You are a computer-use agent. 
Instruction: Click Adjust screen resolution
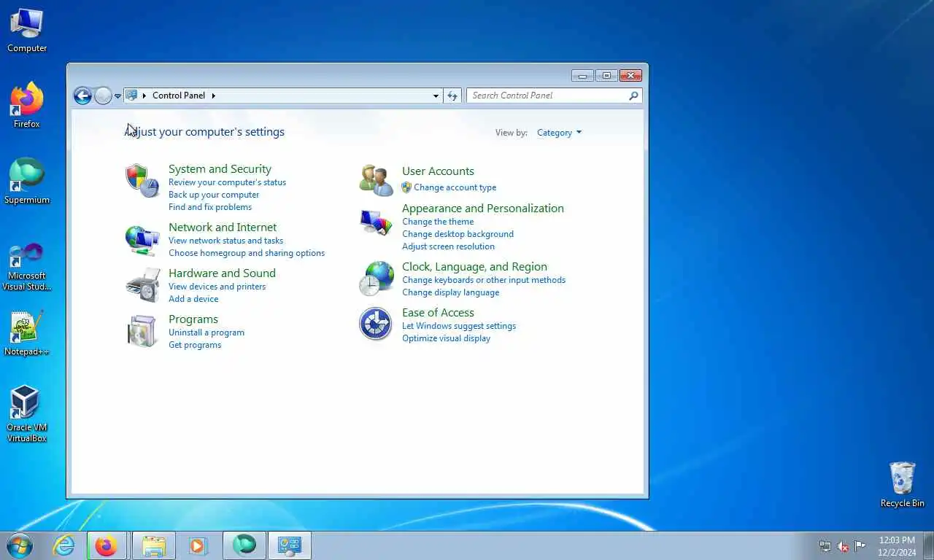coord(448,246)
